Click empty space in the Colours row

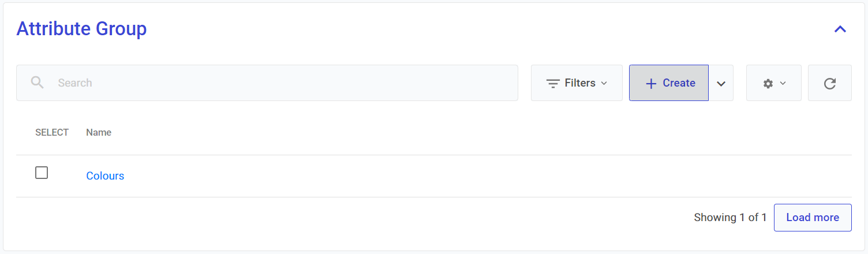(462, 176)
